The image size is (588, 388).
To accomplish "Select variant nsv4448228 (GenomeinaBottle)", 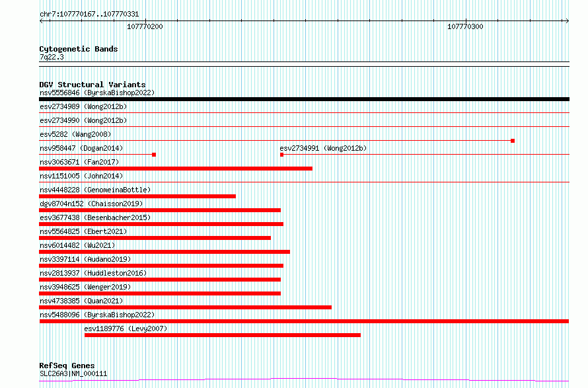I will coord(95,190).
